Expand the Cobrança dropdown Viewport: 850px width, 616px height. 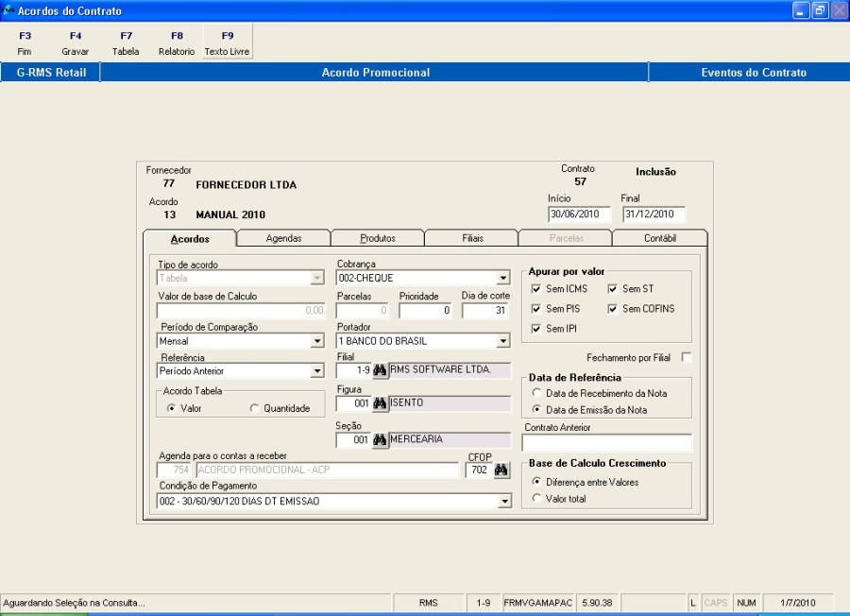tap(503, 279)
